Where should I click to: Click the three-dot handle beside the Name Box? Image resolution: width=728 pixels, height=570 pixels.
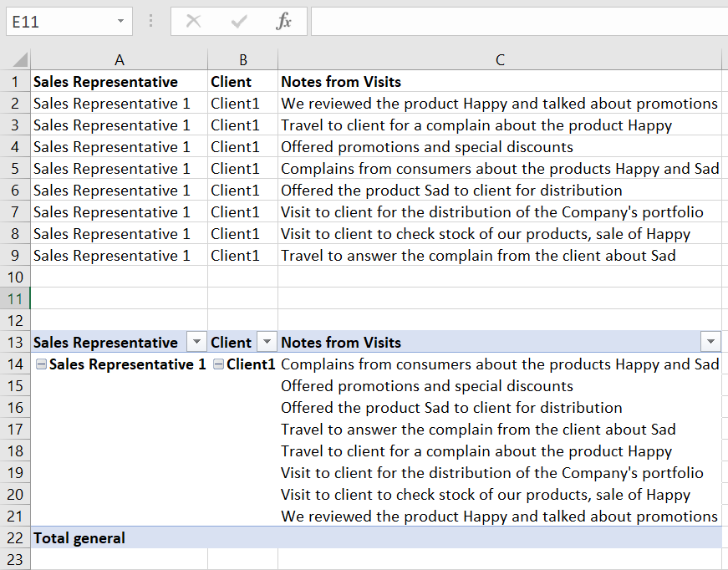coord(150,22)
